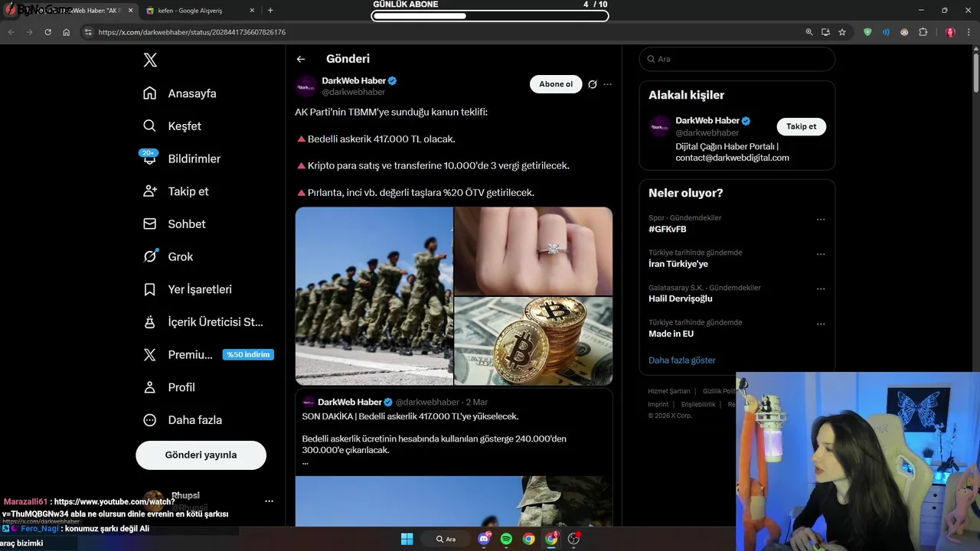Open DarkWeb Haber in Alakalı kişiler
The width and height of the screenshot is (980, 551).
pyautogui.click(x=707, y=120)
